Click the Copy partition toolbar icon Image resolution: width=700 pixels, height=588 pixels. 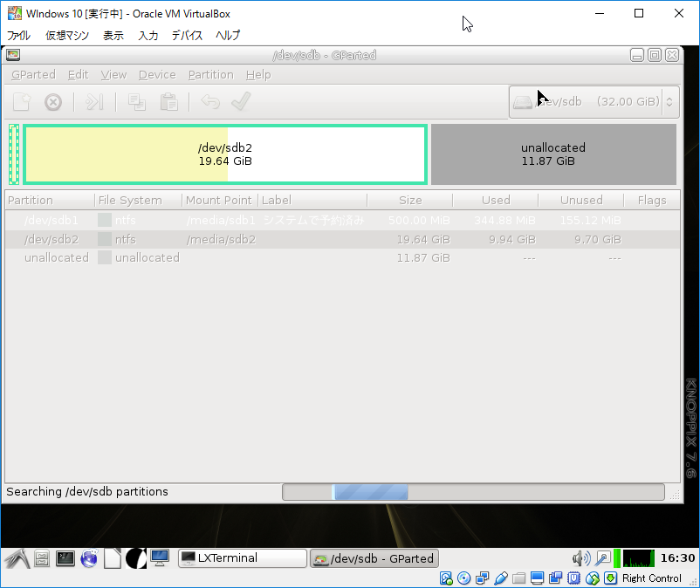pos(137,102)
